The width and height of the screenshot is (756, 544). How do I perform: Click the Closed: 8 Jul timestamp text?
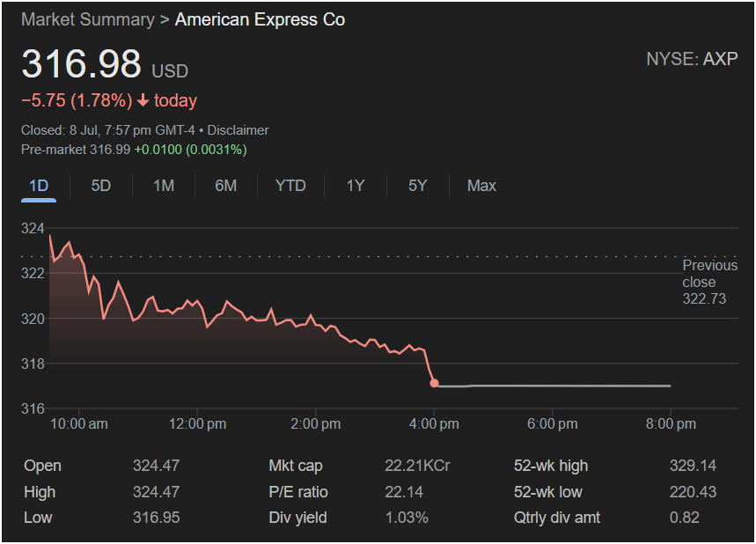click(107, 130)
